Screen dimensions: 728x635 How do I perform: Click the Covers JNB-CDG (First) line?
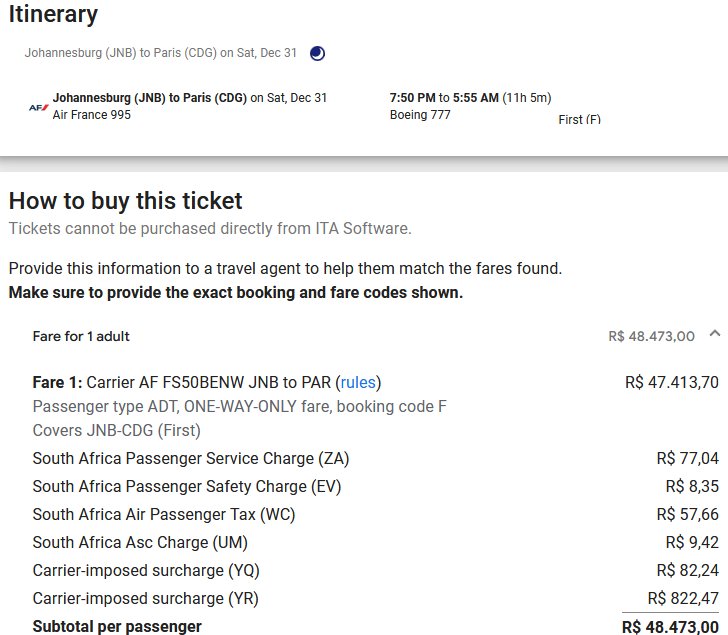tap(117, 430)
